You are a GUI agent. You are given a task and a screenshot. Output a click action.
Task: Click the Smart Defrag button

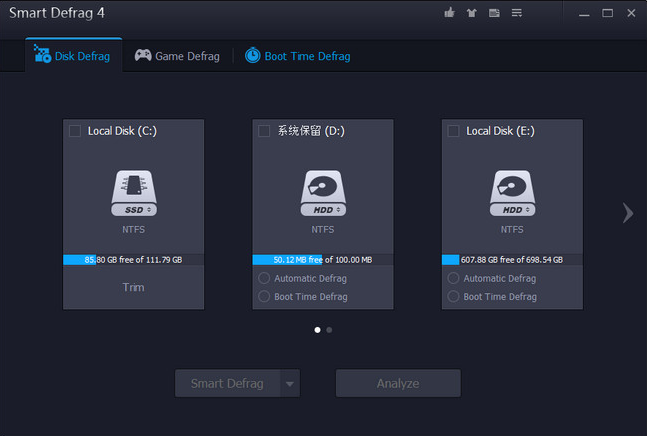228,384
